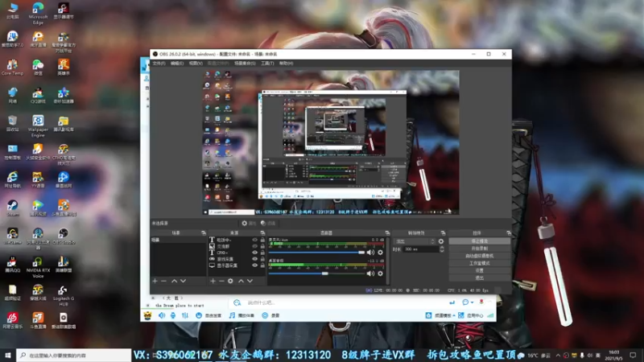Click Stop Streaming button

(x=479, y=241)
